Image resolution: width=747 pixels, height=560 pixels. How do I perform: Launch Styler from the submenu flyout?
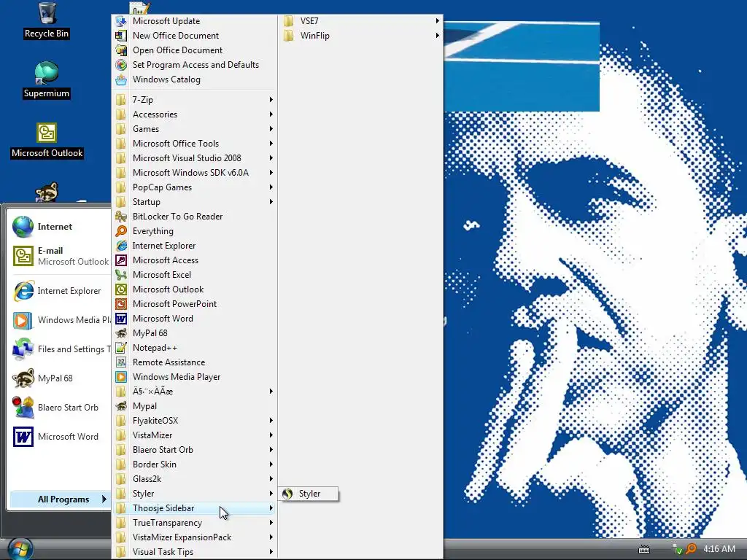(309, 494)
